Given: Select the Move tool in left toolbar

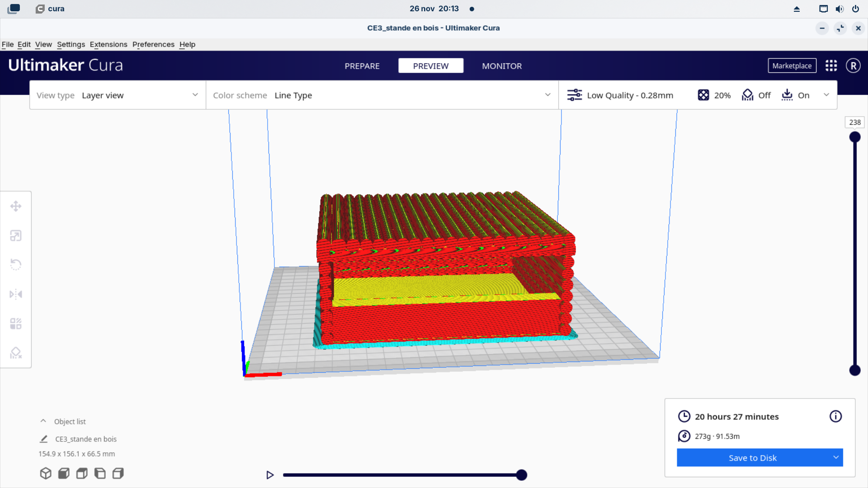Looking at the screenshot, I should (x=16, y=206).
